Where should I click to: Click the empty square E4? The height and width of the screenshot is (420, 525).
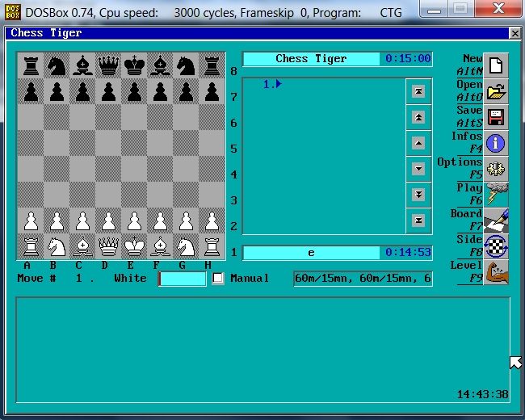tap(134, 169)
